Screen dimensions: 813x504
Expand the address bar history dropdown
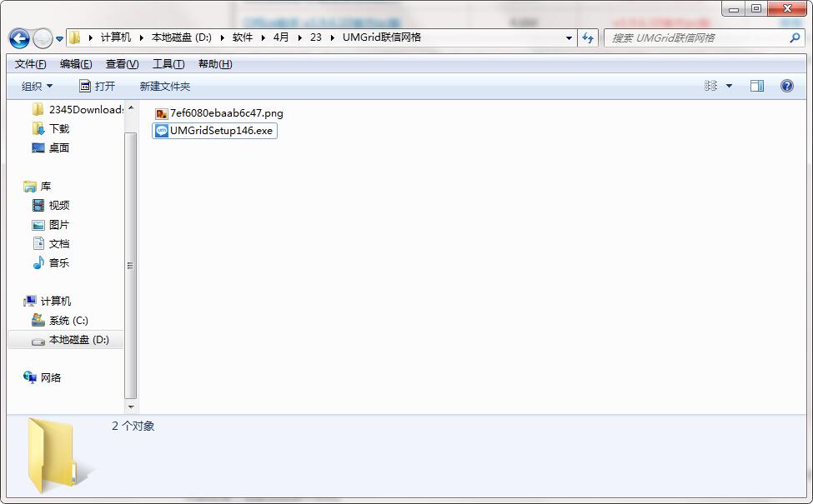pyautogui.click(x=569, y=37)
